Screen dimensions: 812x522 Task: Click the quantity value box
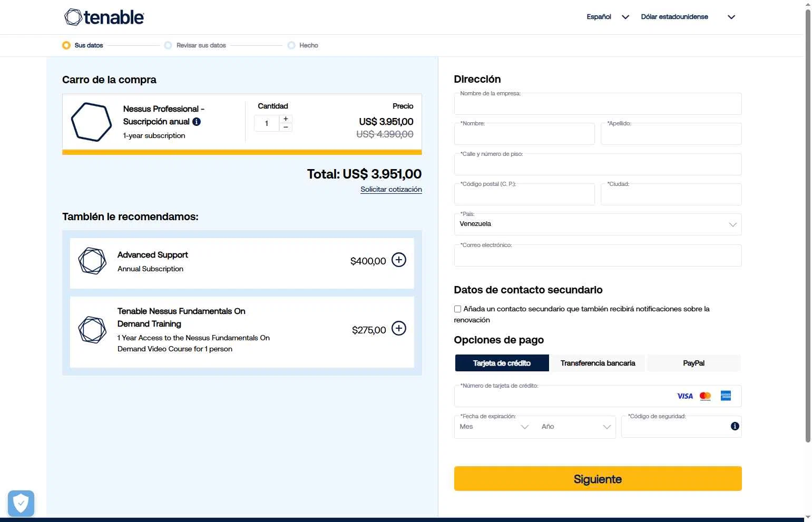coord(267,123)
